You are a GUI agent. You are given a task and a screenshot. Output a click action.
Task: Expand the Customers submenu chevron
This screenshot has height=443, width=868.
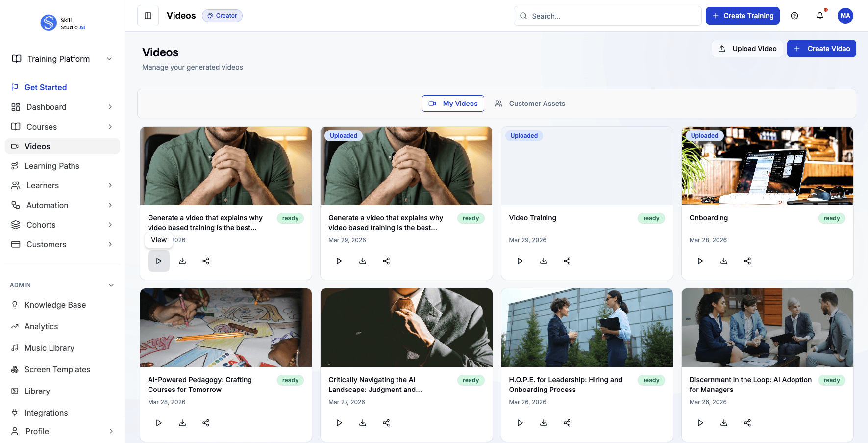pos(110,244)
